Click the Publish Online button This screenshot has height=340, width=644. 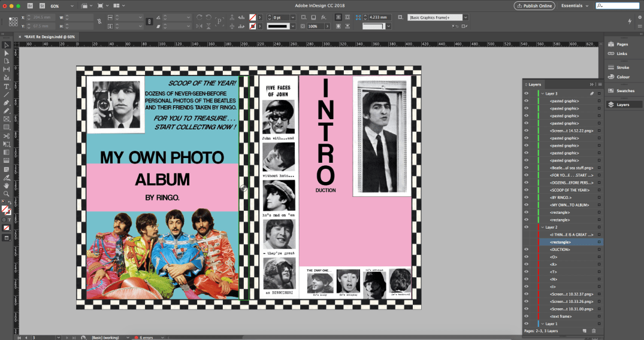534,5
